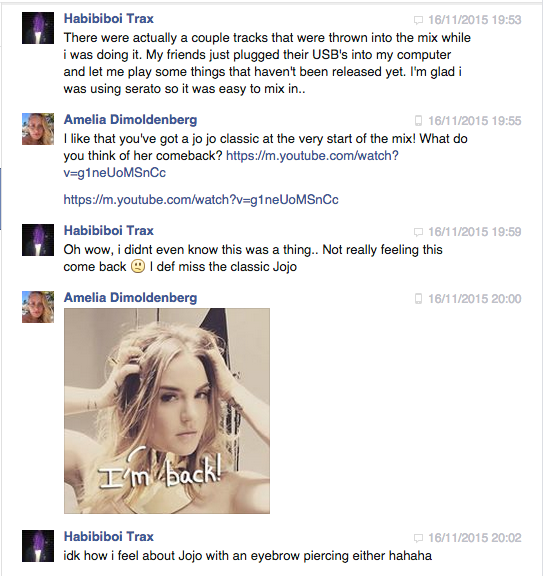Click the chat icon beside 16/11/2015 20:02

(x=418, y=538)
